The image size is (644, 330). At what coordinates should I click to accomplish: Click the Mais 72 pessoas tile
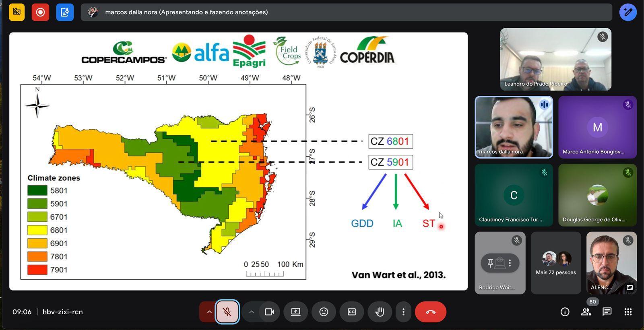pos(556,263)
